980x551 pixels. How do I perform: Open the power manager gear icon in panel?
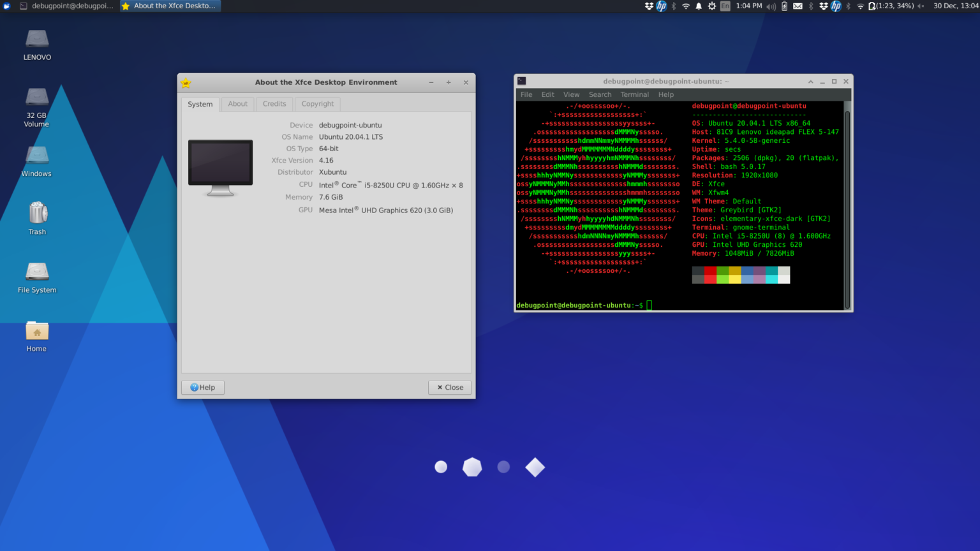coord(712,6)
